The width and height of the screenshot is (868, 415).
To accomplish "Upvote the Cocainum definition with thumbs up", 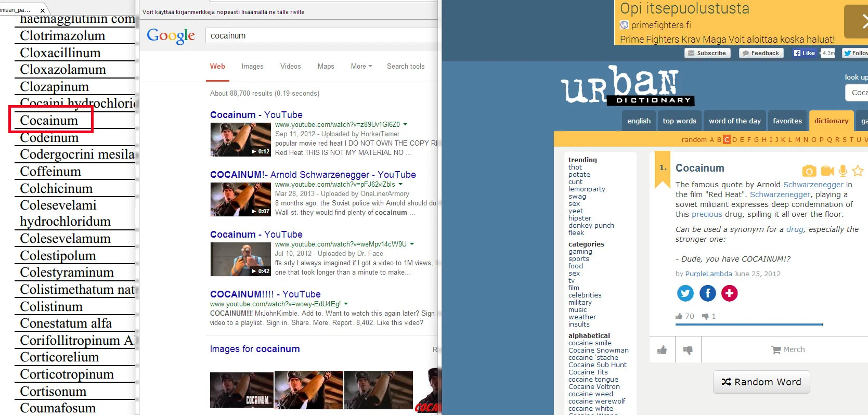I will point(662,350).
